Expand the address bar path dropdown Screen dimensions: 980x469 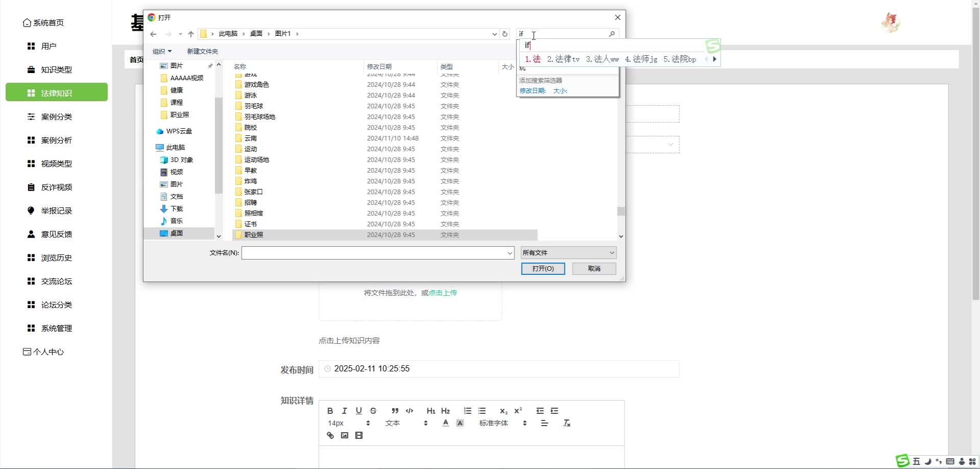pos(494,34)
